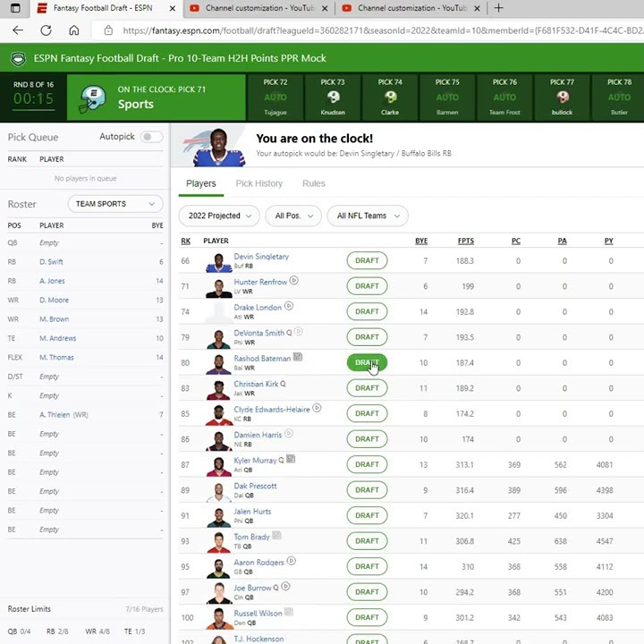Image resolution: width=644 pixels, height=644 pixels.
Task: Click Tom Brady headshot thumbnail
Action: pyautogui.click(x=219, y=542)
